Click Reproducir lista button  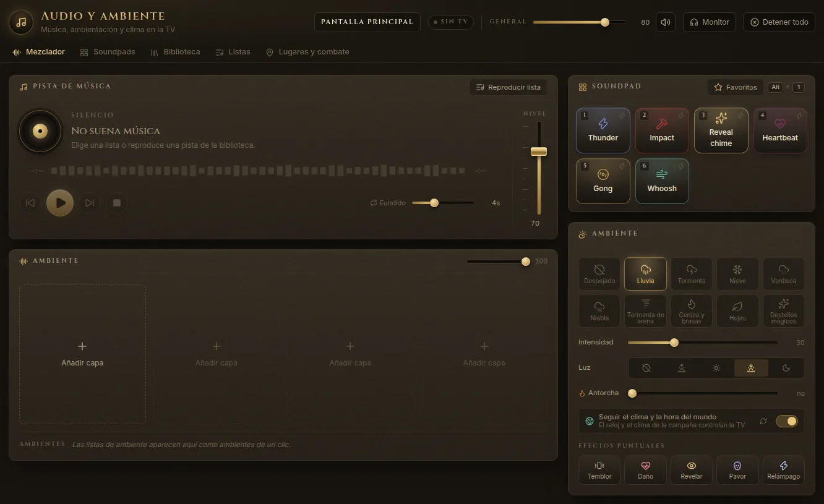[x=508, y=87]
